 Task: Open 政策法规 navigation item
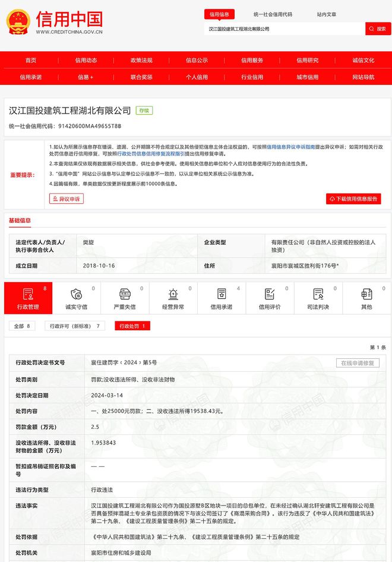coord(141,60)
